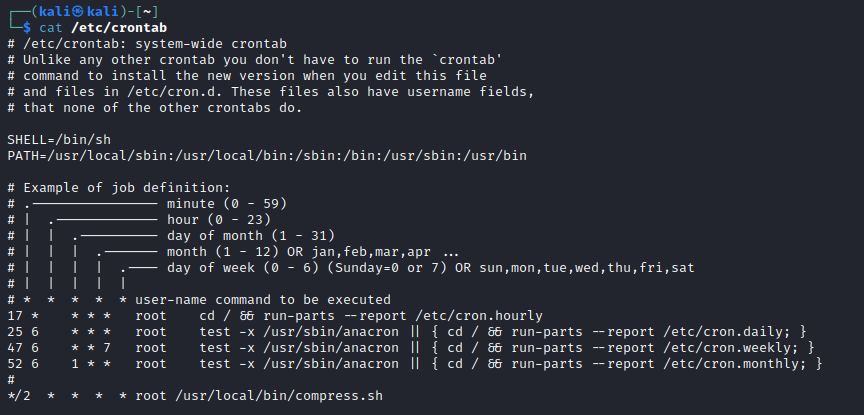Click the dollar sign prompt symbol

tap(28, 27)
